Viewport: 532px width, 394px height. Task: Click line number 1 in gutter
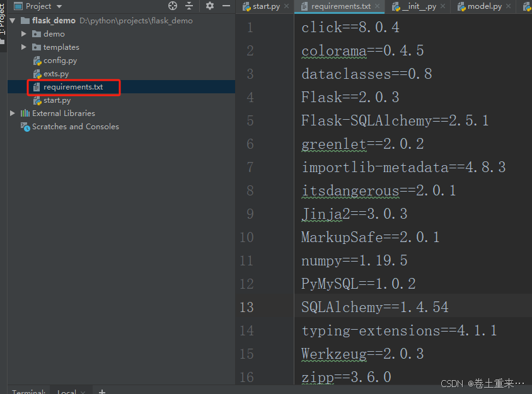(250, 28)
